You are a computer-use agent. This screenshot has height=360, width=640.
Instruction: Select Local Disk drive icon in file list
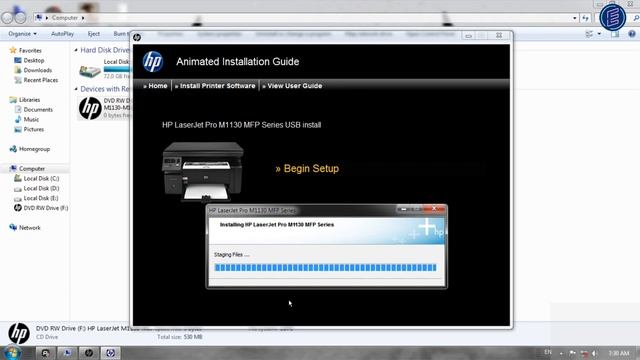pos(90,71)
